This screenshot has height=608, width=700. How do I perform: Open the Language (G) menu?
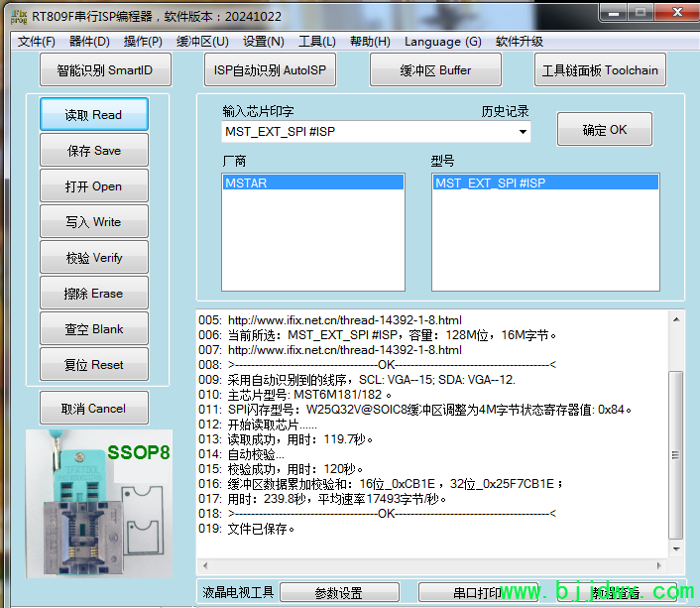click(x=442, y=42)
